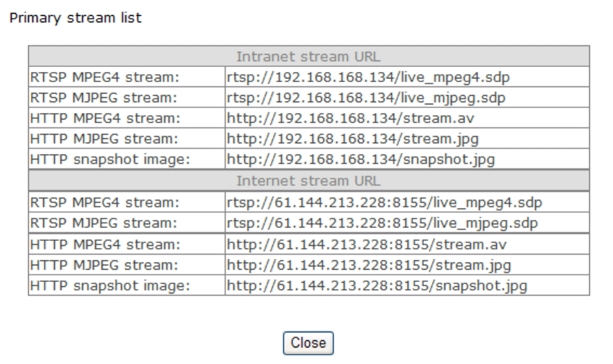This screenshot has height=364, width=613.
Task: Click http://192.168.168.134/stream.av URL
Action: click(351, 118)
